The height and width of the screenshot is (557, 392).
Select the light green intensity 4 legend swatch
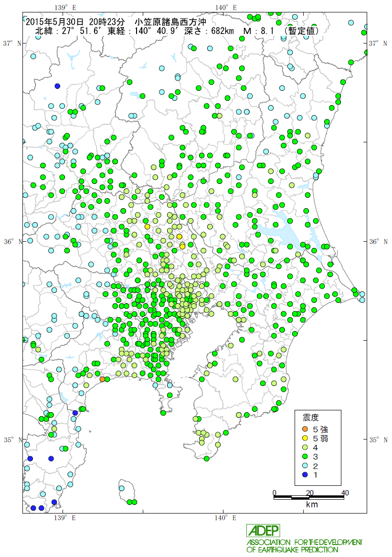coord(305,448)
